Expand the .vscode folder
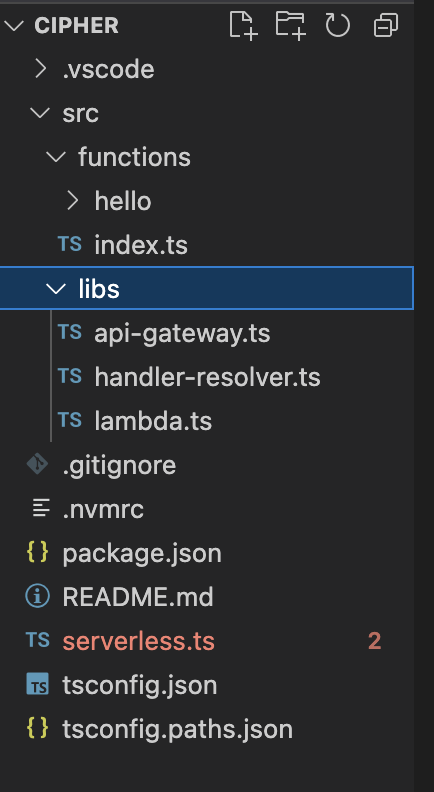 coord(40,69)
